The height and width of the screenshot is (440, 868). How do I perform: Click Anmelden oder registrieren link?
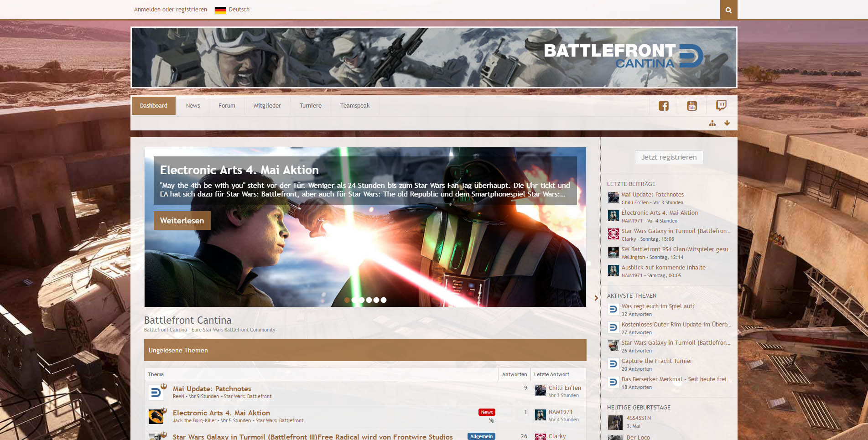click(x=171, y=10)
